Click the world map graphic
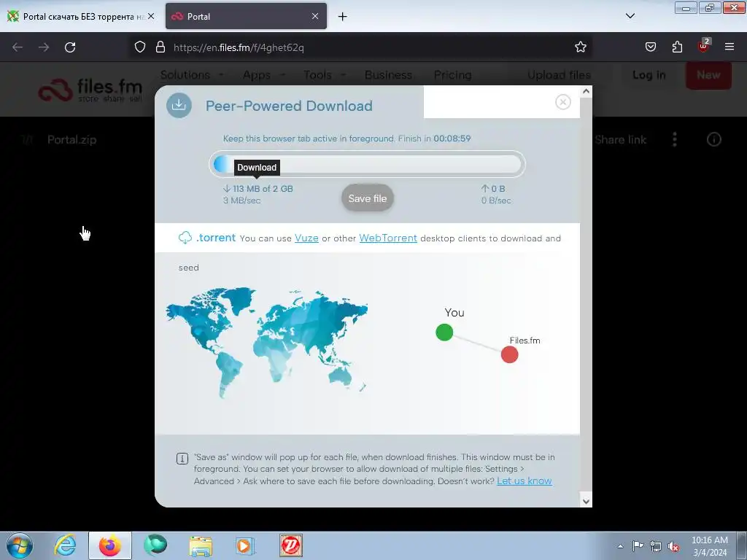Screen dimensions: 747x560 tap(267, 342)
